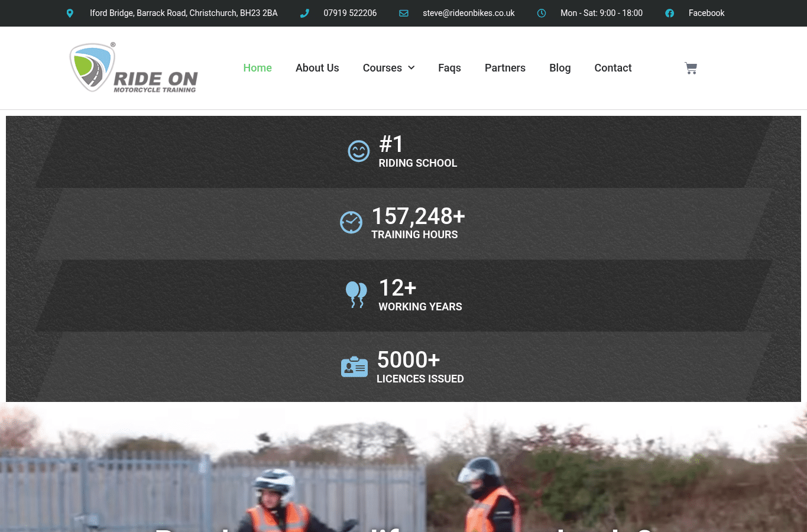
Task: Click the 5000+ counter number
Action: (409, 360)
